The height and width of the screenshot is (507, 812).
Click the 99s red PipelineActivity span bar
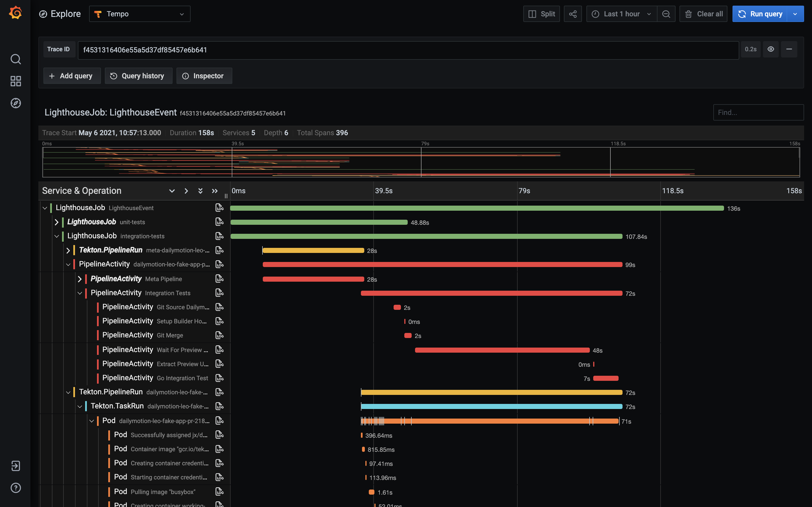pos(442,264)
